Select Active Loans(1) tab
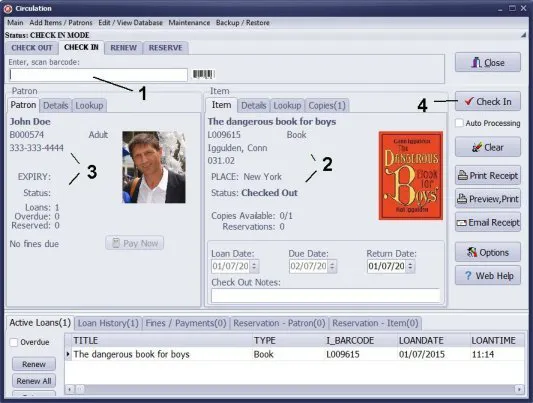This screenshot has width=533, height=403. tap(40, 322)
